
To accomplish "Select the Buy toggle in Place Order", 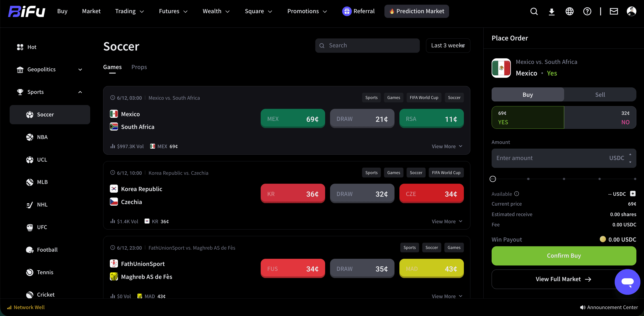I will coord(527,95).
